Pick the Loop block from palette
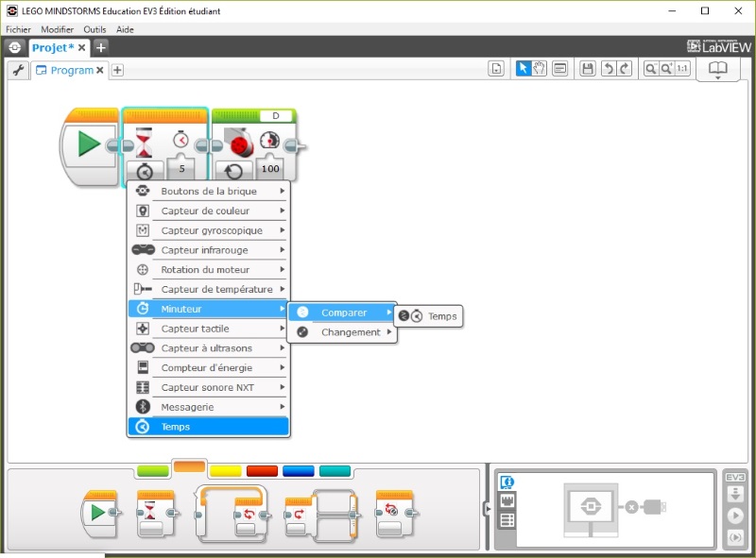The height and width of the screenshot is (558, 756). pos(232,514)
